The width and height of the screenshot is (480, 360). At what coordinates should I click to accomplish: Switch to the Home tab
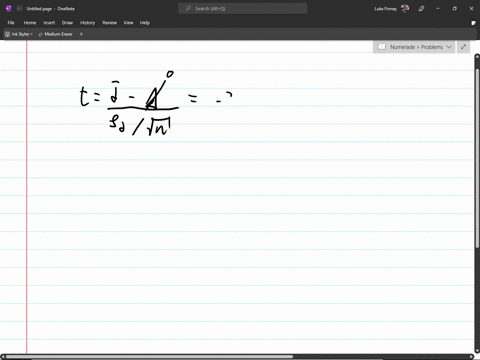[x=30, y=23]
